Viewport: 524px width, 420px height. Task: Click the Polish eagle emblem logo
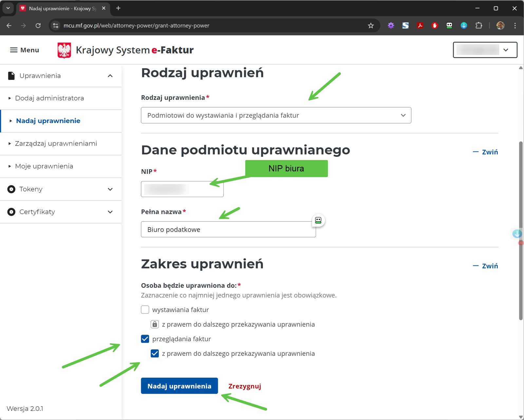(64, 50)
